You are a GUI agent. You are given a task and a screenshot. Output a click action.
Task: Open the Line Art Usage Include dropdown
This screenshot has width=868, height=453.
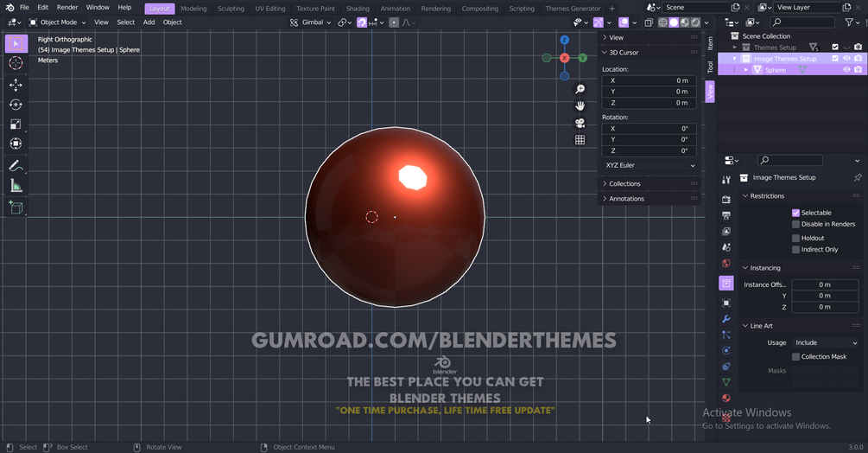(825, 343)
